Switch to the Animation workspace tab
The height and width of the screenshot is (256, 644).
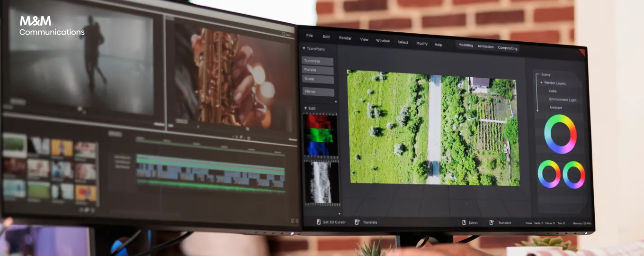tap(485, 46)
